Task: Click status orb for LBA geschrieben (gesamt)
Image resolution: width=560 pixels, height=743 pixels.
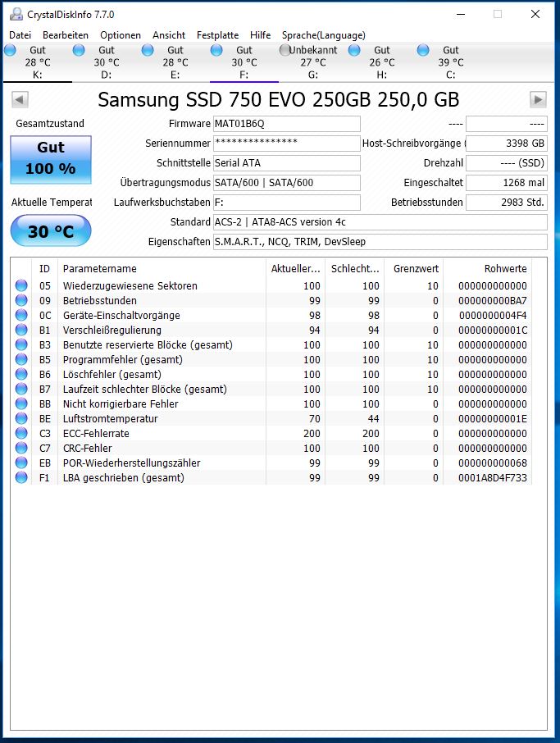Action: pyautogui.click(x=21, y=477)
